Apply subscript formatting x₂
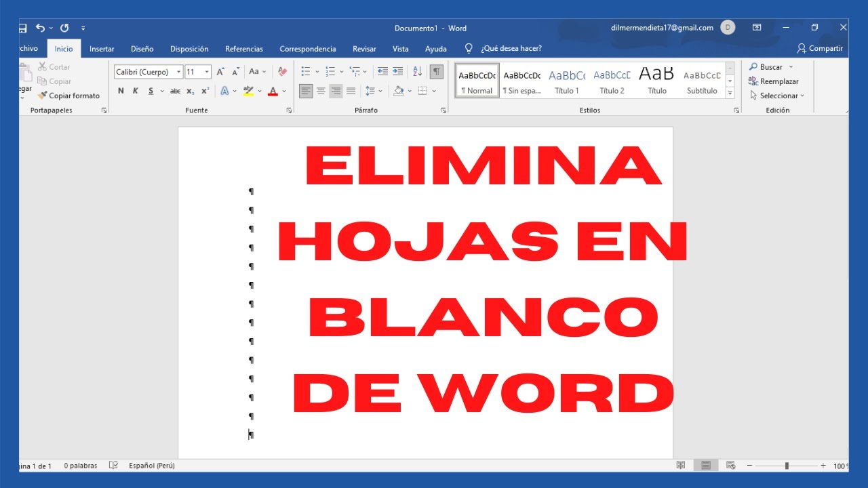Screen dimensions: 868x488 point(191,91)
